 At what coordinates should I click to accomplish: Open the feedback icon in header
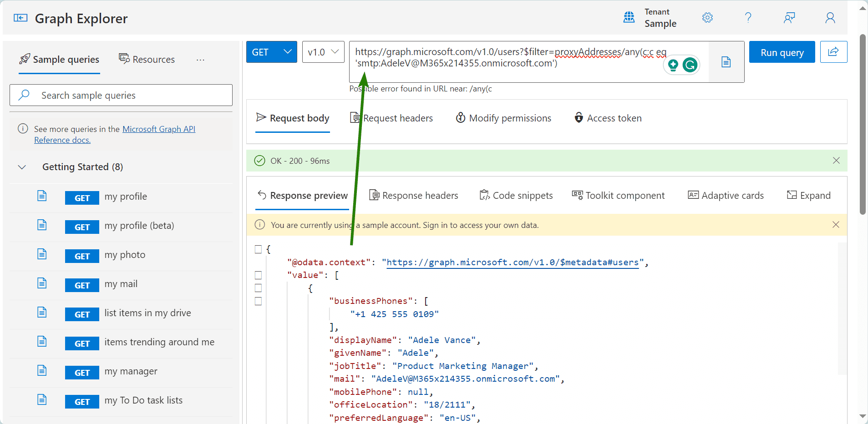[x=789, y=18]
